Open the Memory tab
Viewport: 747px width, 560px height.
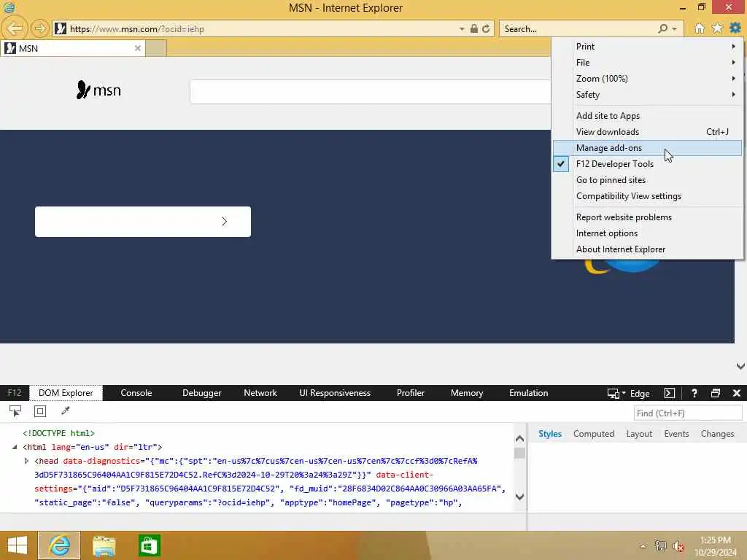467,393
